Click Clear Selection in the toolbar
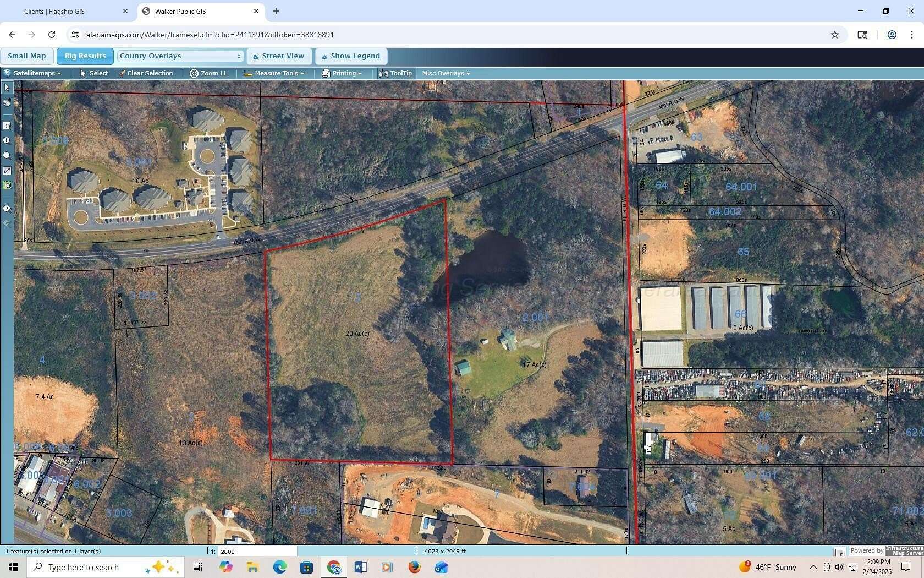Viewport: 924px width, 578px height. pyautogui.click(x=146, y=73)
